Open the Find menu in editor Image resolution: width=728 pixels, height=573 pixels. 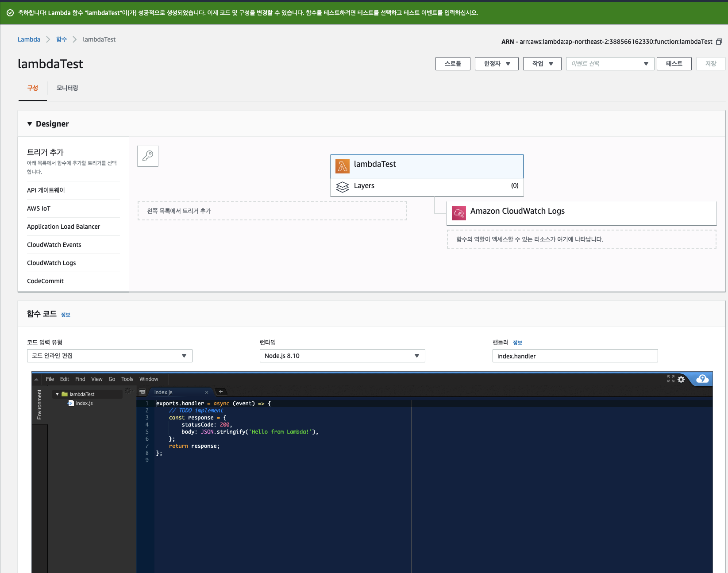point(80,379)
